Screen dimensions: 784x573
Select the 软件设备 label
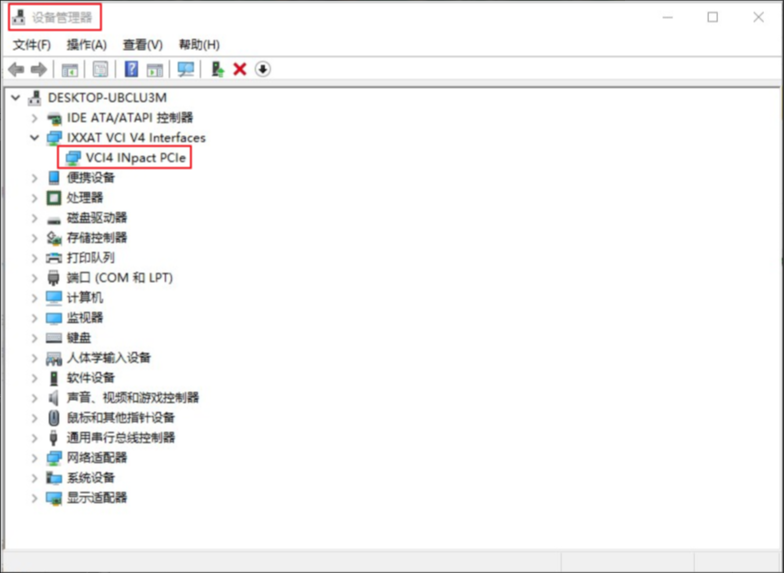91,378
